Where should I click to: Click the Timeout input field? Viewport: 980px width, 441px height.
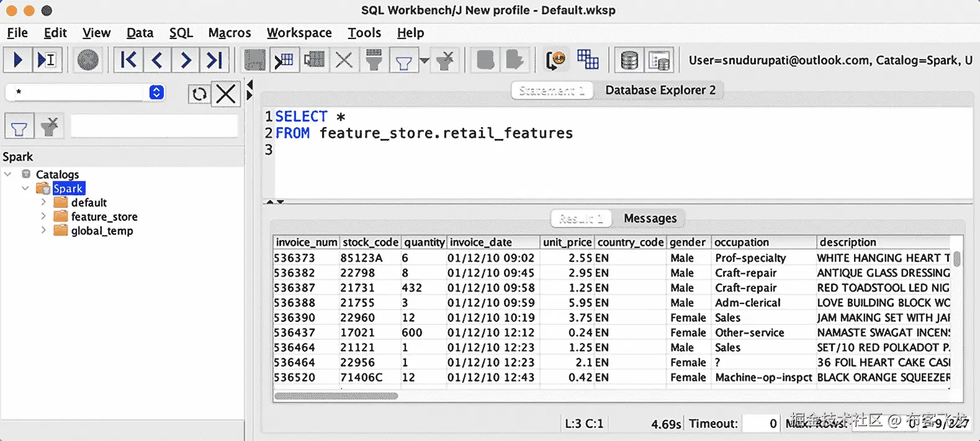761,424
